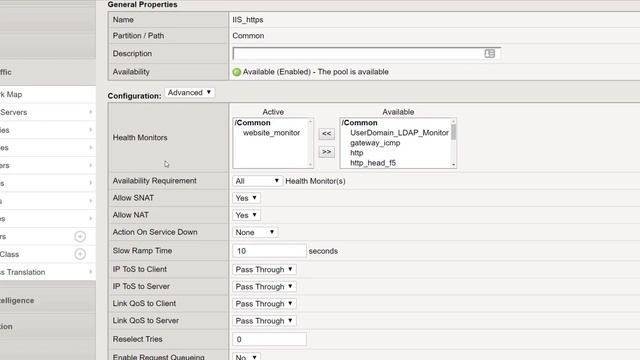
Task: Select http monitor in Available list
Action: 356,153
